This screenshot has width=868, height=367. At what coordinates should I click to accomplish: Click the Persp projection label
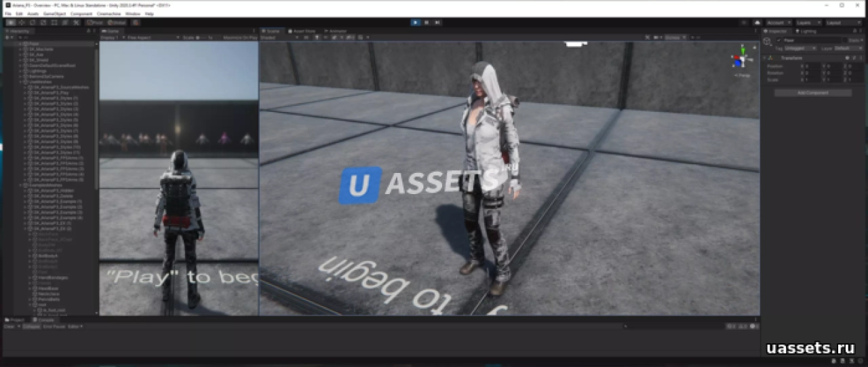742,75
